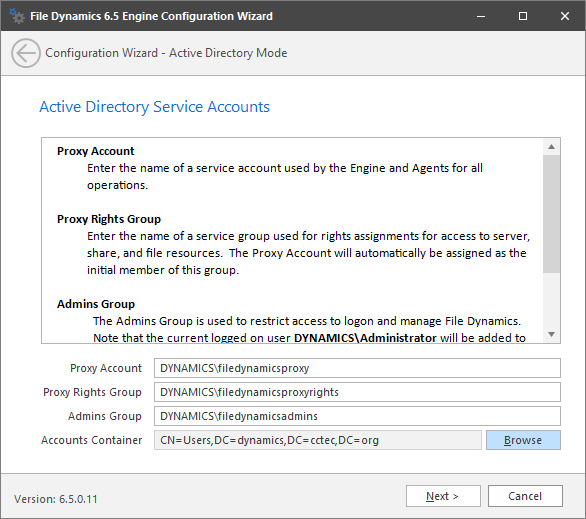The image size is (586, 519).
Task: Cancel the configuration wizard
Action: click(525, 496)
